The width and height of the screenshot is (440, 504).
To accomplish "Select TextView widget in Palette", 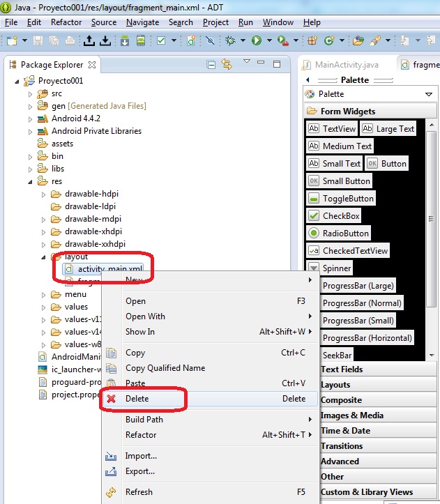I will click(x=332, y=128).
